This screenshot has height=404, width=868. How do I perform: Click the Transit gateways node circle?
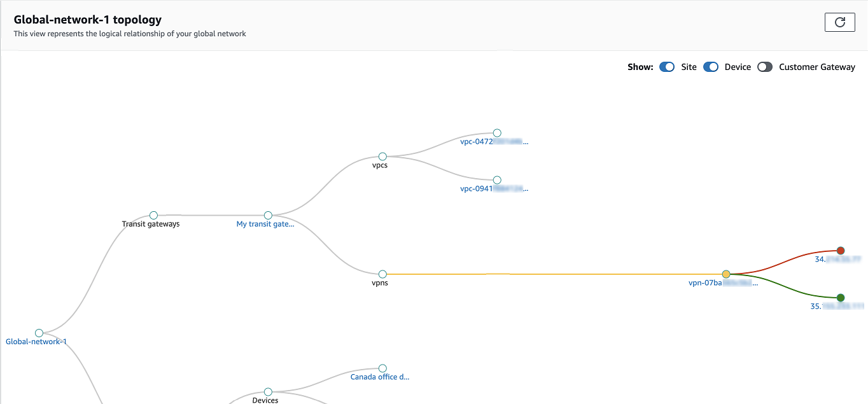[x=153, y=216]
